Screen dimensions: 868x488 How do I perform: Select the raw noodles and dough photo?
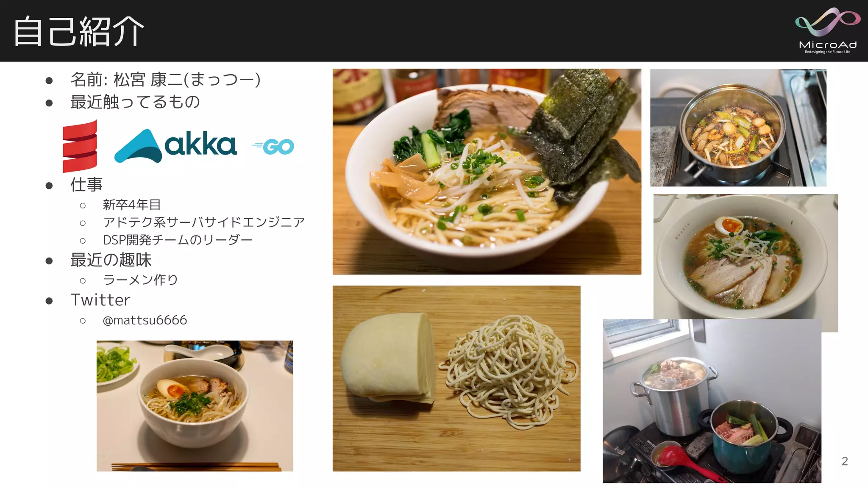pos(456,378)
